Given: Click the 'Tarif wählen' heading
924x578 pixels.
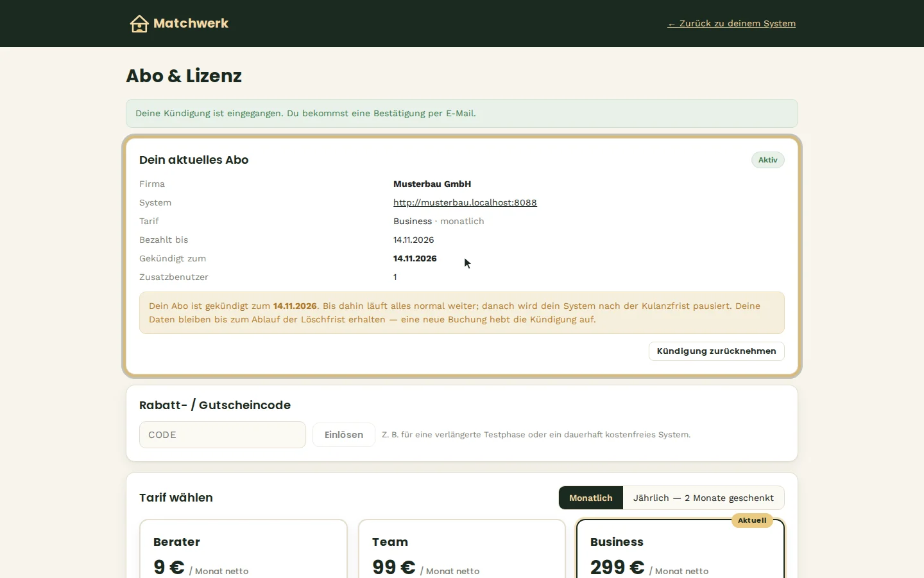Looking at the screenshot, I should point(176,498).
